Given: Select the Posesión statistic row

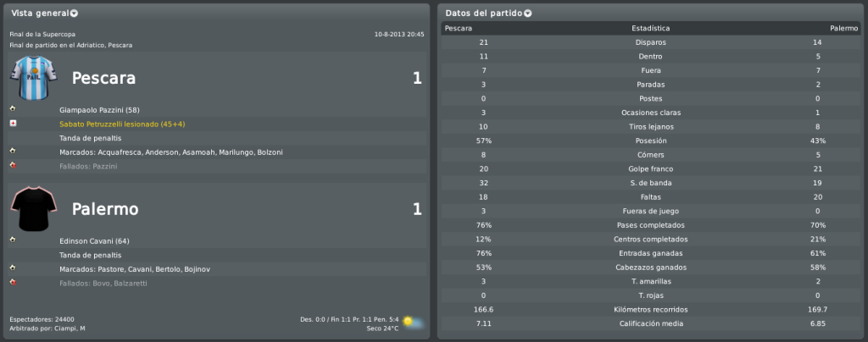Looking at the screenshot, I should point(650,141).
